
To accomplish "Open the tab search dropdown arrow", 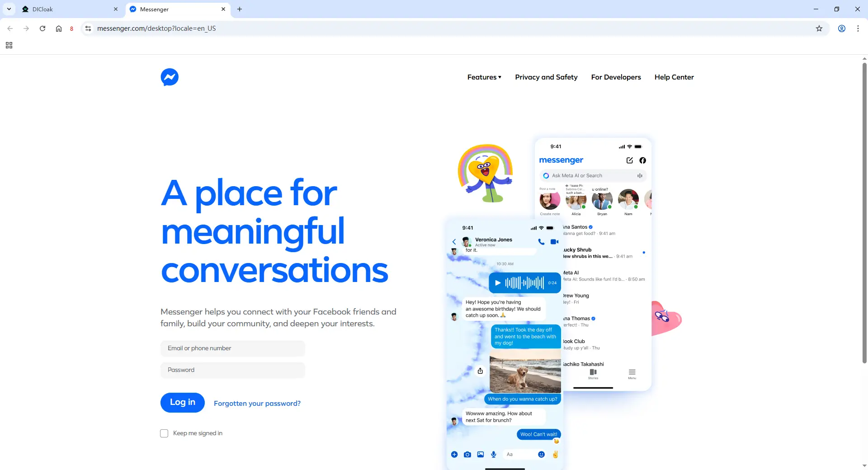I will [9, 9].
